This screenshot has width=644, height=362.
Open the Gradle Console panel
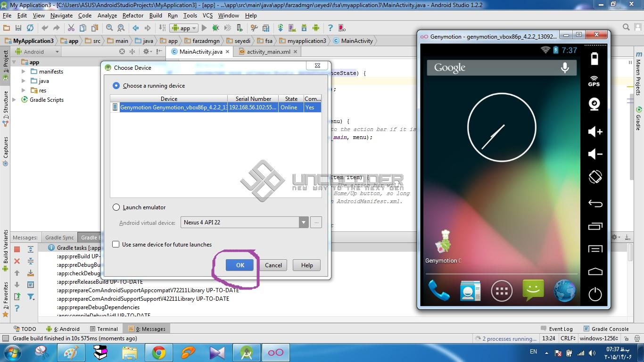click(x=606, y=329)
